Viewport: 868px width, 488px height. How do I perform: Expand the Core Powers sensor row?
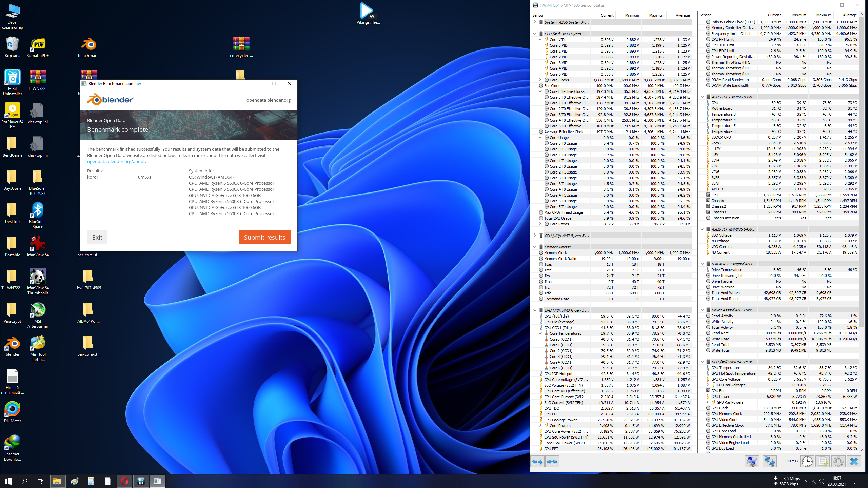pos(540,426)
